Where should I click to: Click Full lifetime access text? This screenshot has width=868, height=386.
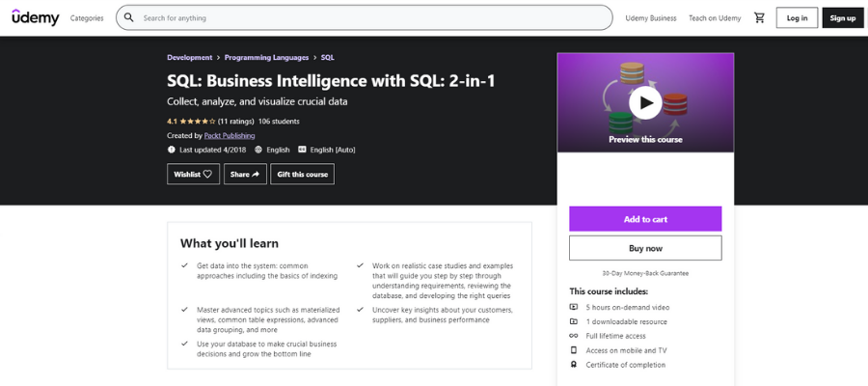coord(615,336)
